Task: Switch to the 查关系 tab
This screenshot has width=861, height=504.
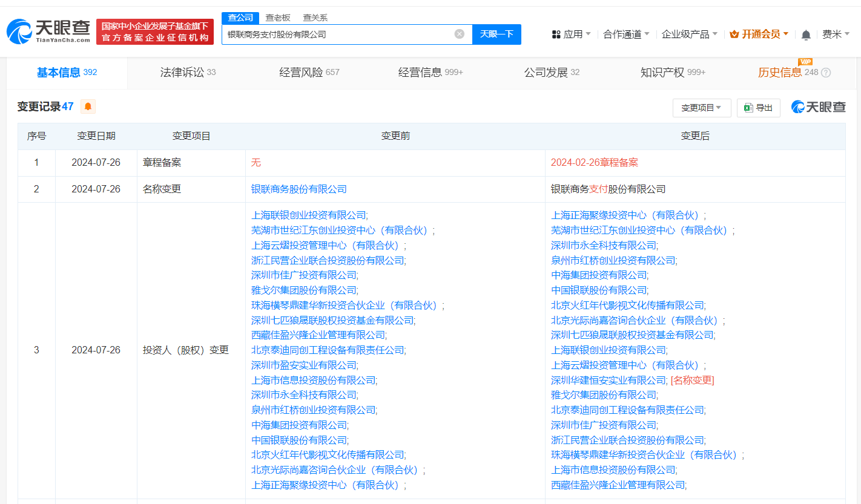Action: pyautogui.click(x=315, y=18)
